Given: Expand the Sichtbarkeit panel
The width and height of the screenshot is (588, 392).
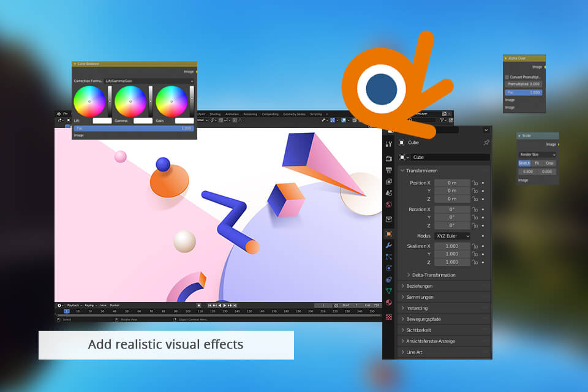Looking at the screenshot, I should (443, 330).
